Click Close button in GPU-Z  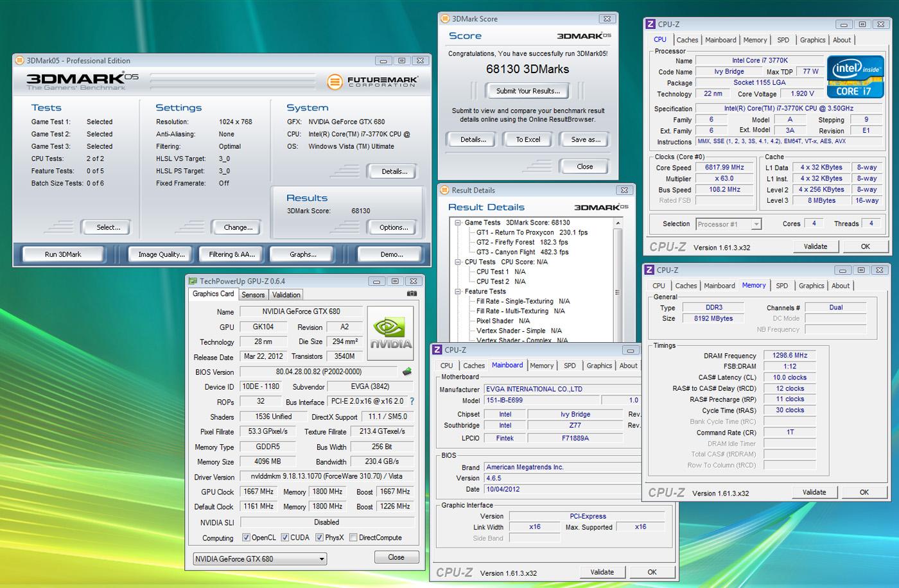click(x=396, y=557)
